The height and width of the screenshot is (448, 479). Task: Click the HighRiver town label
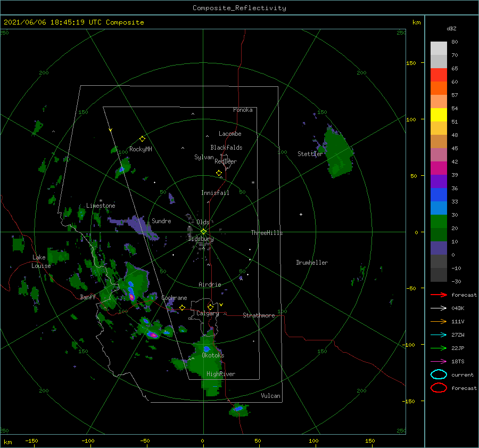point(221,374)
